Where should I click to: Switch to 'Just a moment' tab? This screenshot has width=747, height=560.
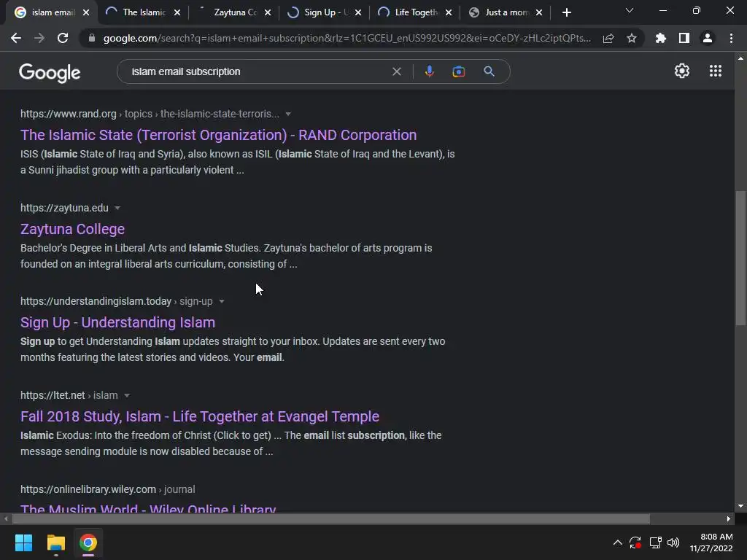coord(506,12)
